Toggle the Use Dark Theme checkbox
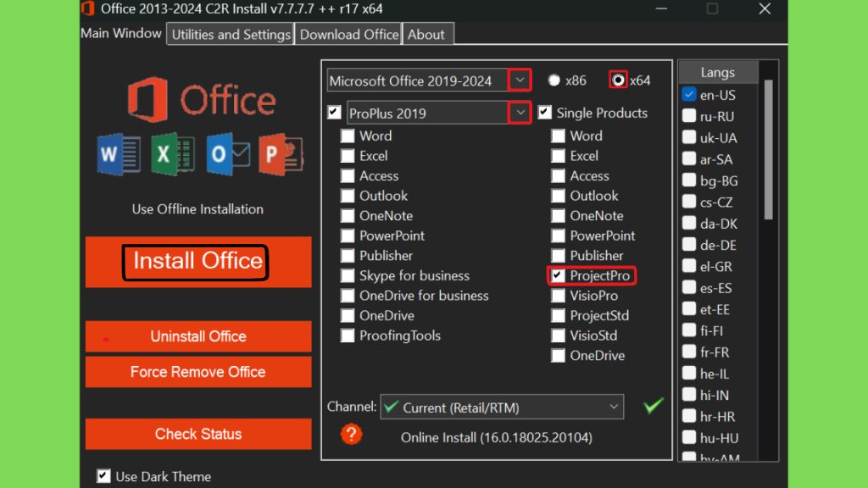Image resolution: width=868 pixels, height=488 pixels. 103,476
